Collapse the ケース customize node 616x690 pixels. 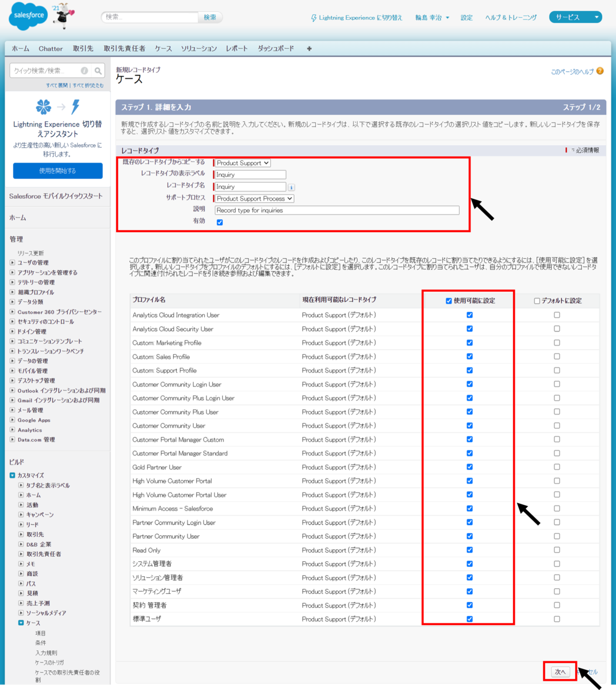point(21,623)
